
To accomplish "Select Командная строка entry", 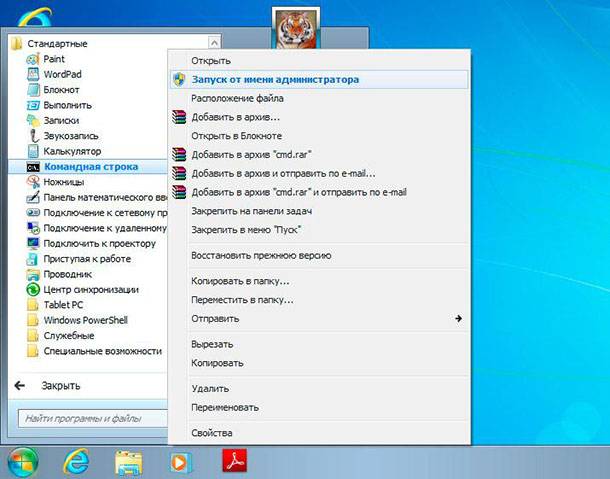I will pos(88,167).
